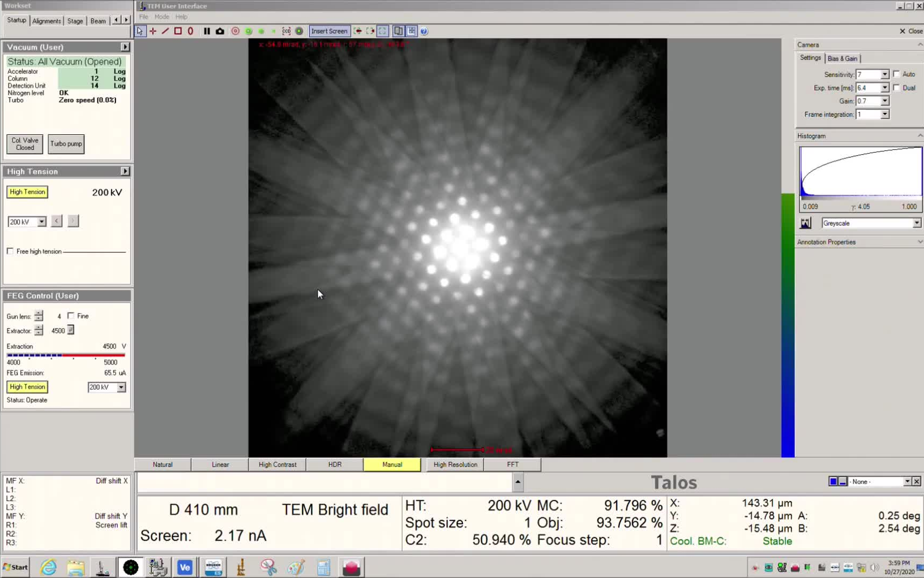Enable Dual exposure checkbox
This screenshot has height=578, width=924.
pos(898,88)
